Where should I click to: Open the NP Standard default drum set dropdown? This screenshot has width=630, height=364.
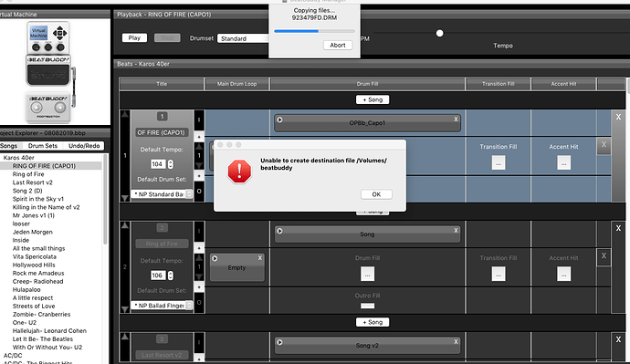(x=162, y=194)
